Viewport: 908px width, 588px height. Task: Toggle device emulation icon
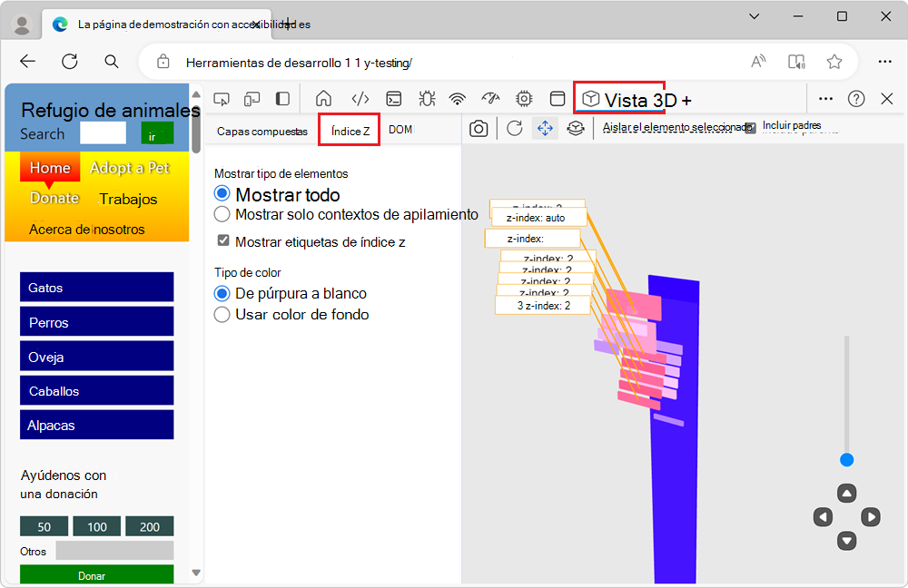tap(252, 99)
